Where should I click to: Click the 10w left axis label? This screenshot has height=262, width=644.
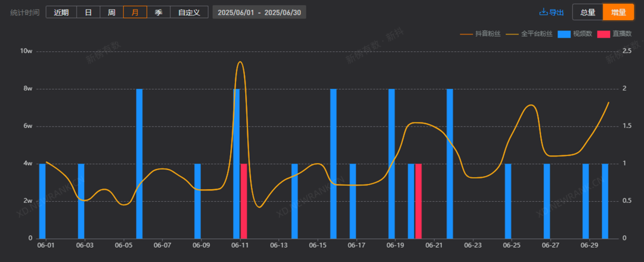pyautogui.click(x=26, y=51)
